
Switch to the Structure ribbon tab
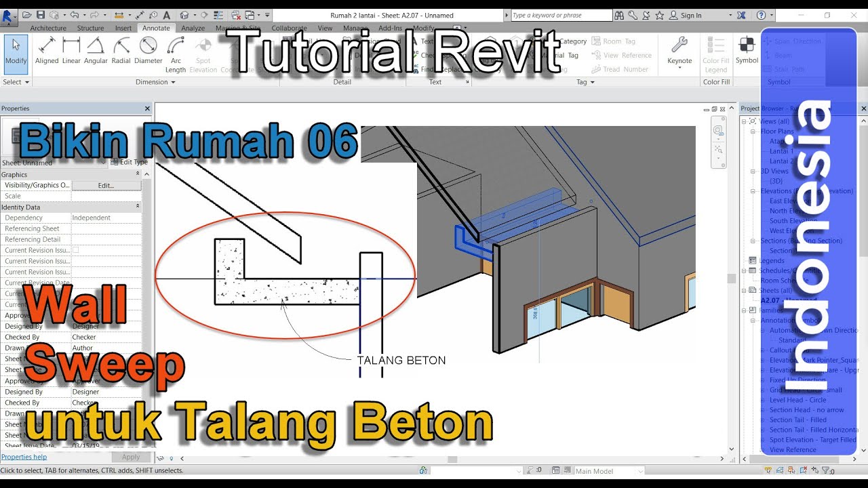90,28
